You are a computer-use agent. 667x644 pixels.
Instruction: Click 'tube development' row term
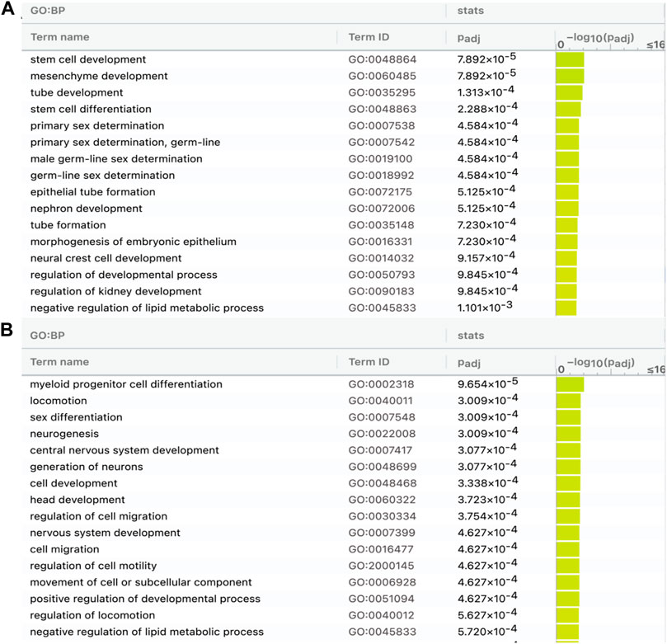coord(77,92)
